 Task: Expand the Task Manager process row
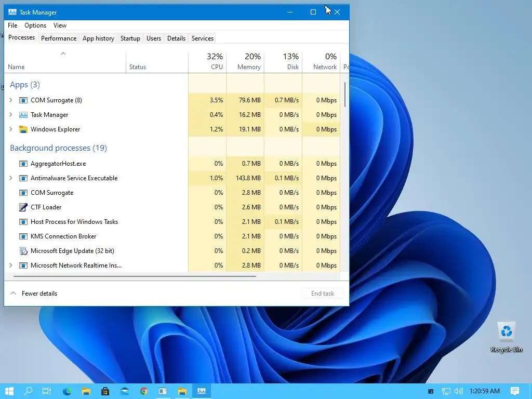coord(11,115)
